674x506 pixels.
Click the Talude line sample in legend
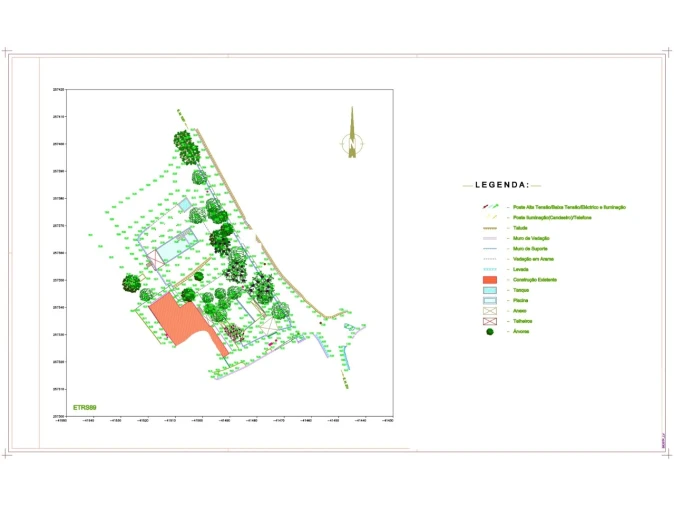click(490, 228)
